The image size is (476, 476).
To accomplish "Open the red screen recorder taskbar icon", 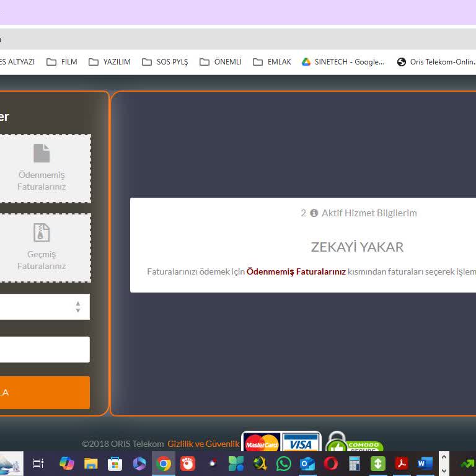I will coord(188,464).
